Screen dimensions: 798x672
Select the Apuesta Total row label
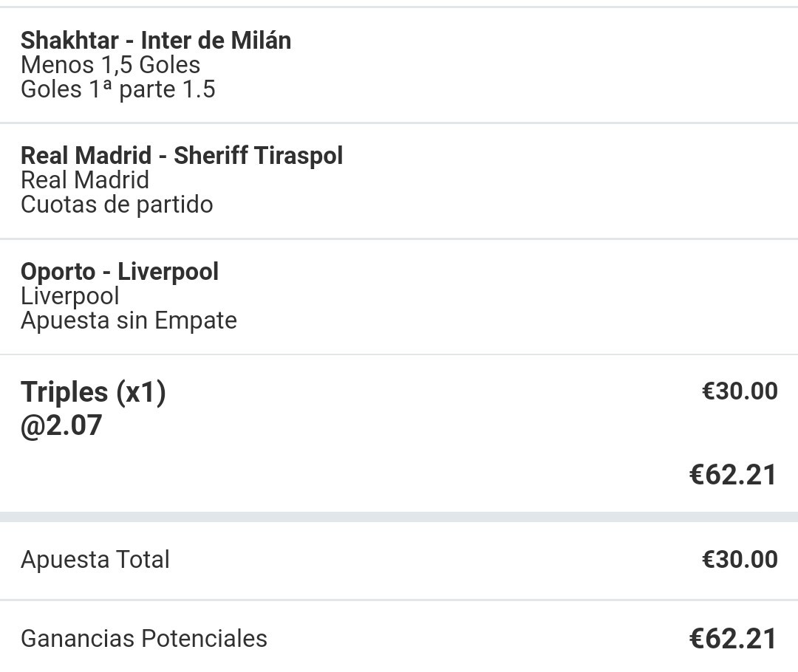point(95,560)
